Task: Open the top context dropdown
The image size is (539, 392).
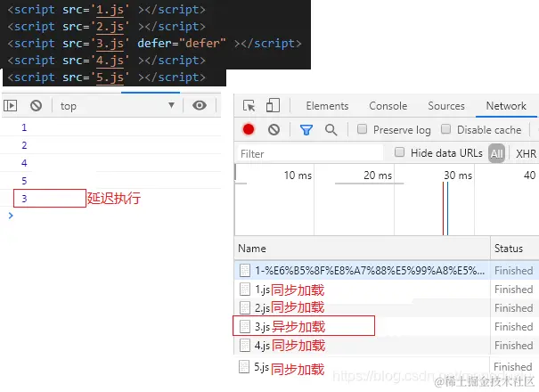Action: pos(118,105)
